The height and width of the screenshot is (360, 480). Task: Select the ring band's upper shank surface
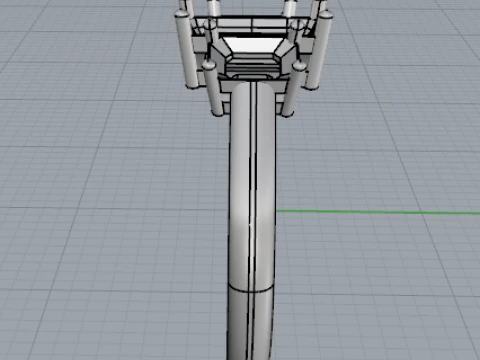tap(252, 187)
